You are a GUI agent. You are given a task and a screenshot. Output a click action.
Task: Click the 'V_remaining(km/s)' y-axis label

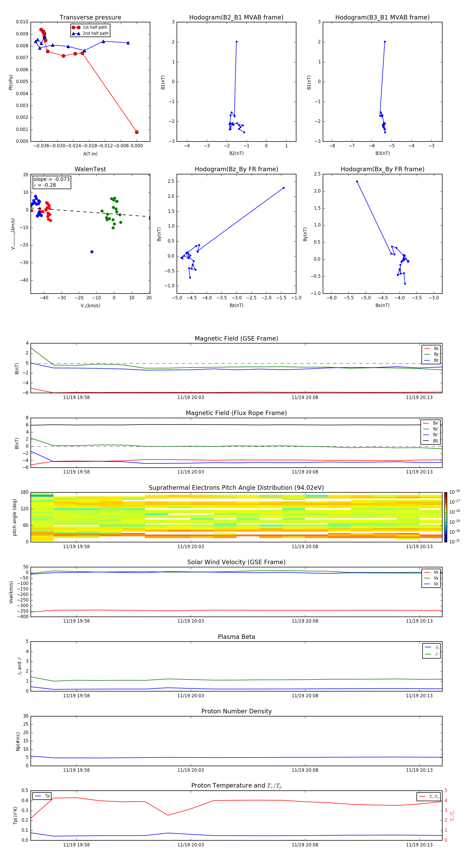pyautogui.click(x=13, y=234)
